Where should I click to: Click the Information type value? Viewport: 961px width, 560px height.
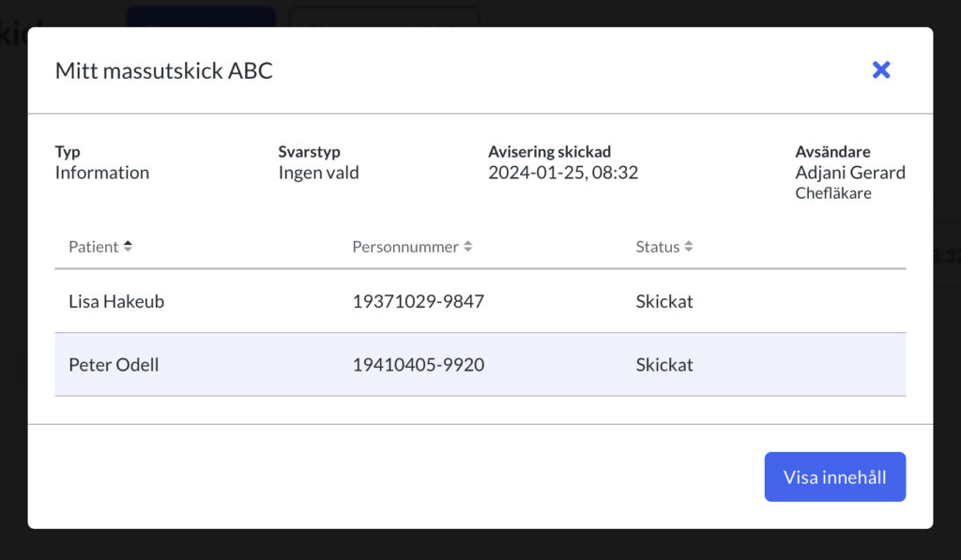(x=101, y=173)
